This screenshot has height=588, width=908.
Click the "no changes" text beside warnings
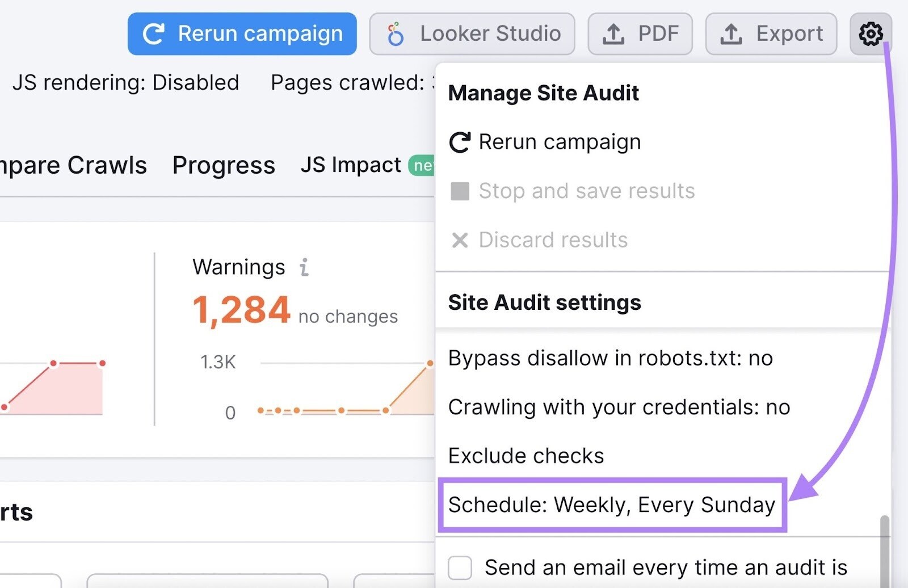tap(348, 316)
